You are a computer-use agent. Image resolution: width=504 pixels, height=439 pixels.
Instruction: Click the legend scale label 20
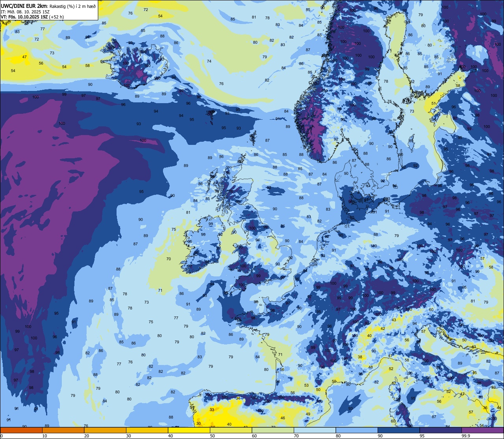[x=87, y=436]
